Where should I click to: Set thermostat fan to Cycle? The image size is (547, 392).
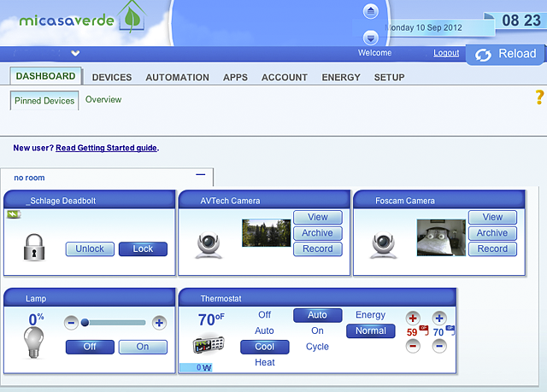point(317,347)
